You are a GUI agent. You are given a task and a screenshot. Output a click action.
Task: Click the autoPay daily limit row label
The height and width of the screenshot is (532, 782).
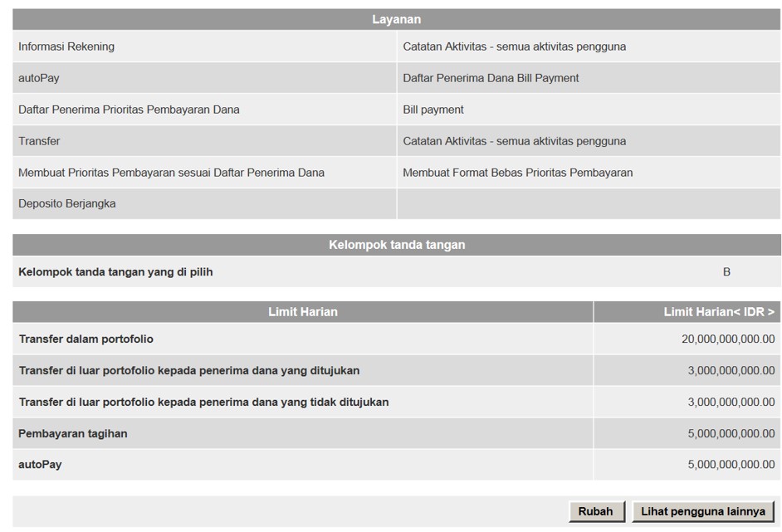coord(40,465)
